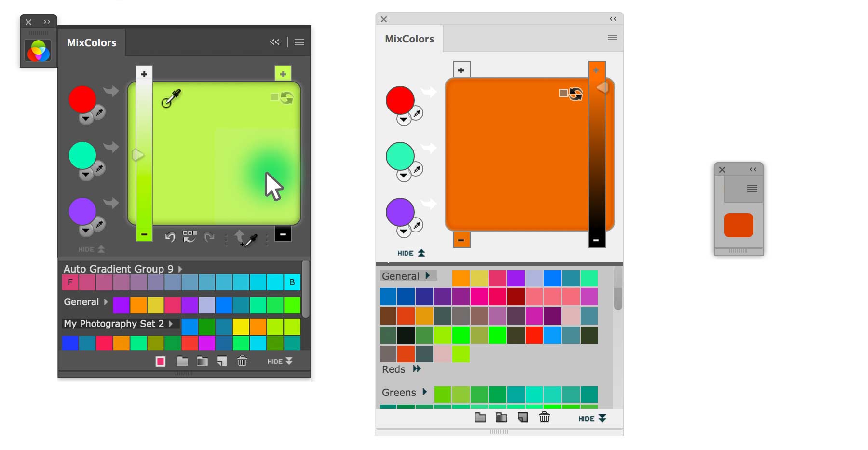Viewport: 868px width, 450px height.
Task: Select the MixColors tab in the right panel
Action: (409, 39)
